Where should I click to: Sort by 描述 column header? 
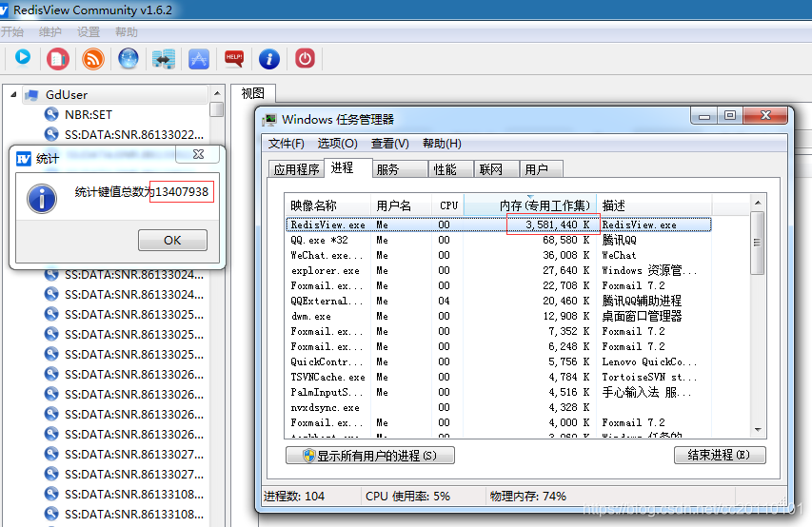655,205
